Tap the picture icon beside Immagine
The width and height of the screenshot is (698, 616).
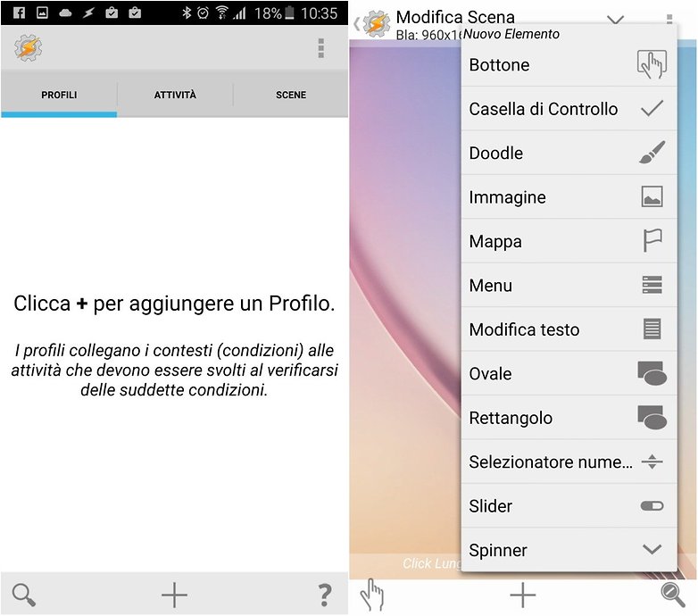coord(652,196)
